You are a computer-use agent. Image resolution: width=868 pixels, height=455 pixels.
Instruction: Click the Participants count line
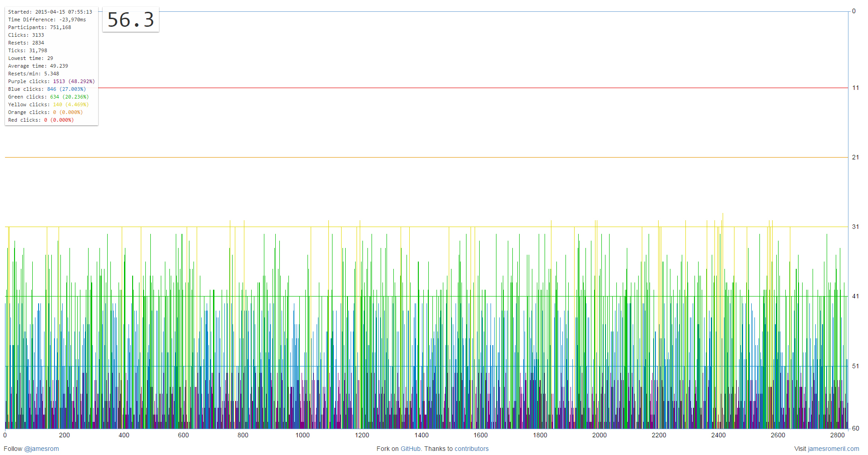tap(40, 27)
